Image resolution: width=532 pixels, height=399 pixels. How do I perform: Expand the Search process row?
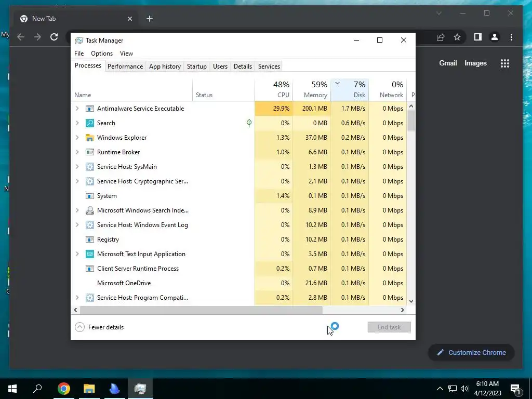[77, 123]
